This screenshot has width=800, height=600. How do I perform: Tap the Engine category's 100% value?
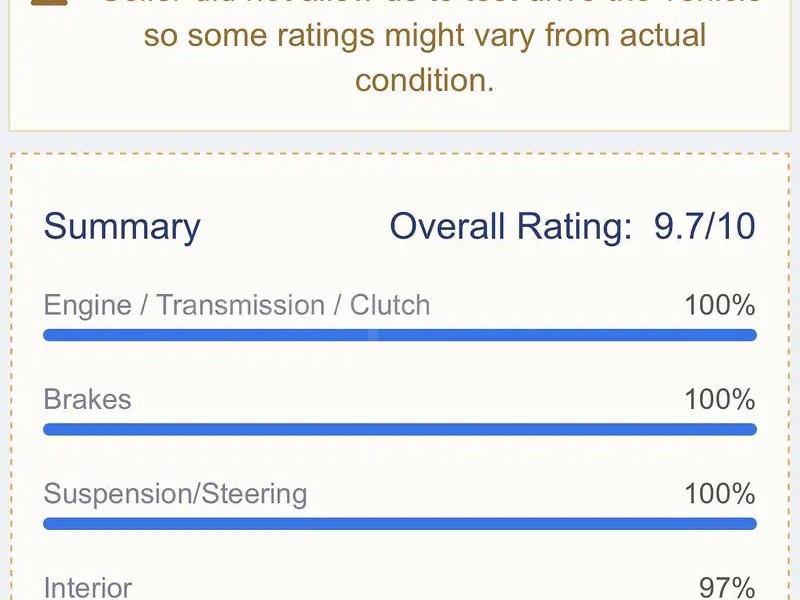click(719, 305)
